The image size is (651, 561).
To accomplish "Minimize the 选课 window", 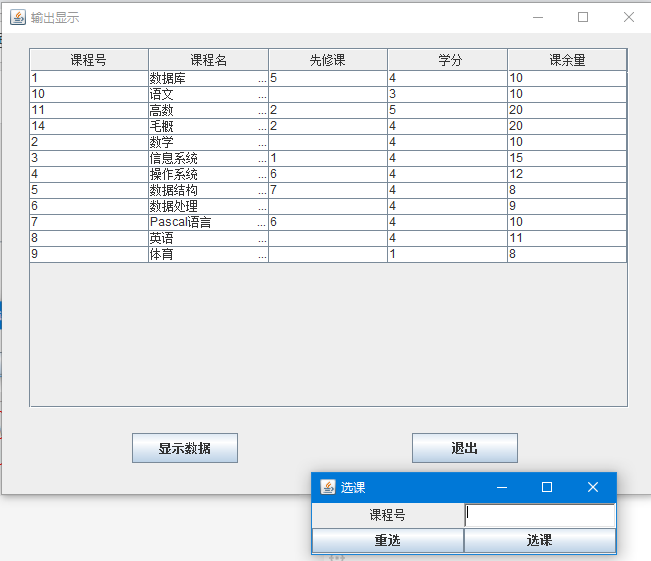I will pyautogui.click(x=502, y=487).
